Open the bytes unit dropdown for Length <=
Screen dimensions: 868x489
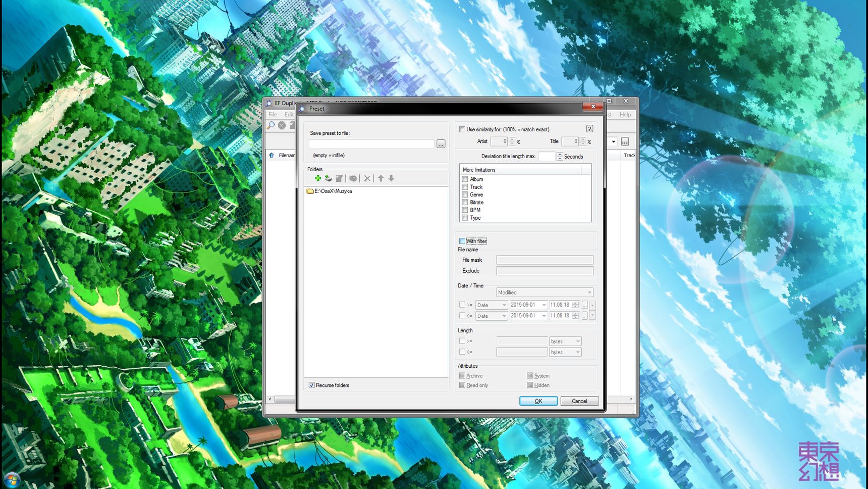coord(565,352)
